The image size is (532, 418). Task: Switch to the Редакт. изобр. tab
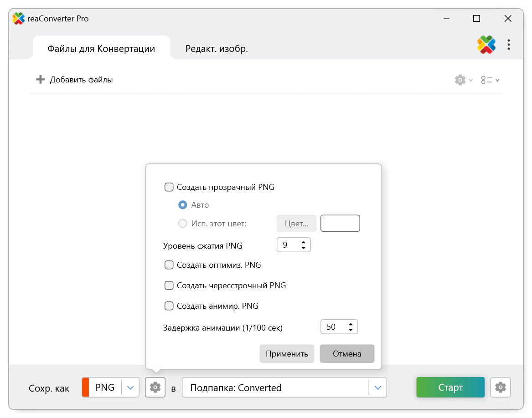click(x=217, y=49)
